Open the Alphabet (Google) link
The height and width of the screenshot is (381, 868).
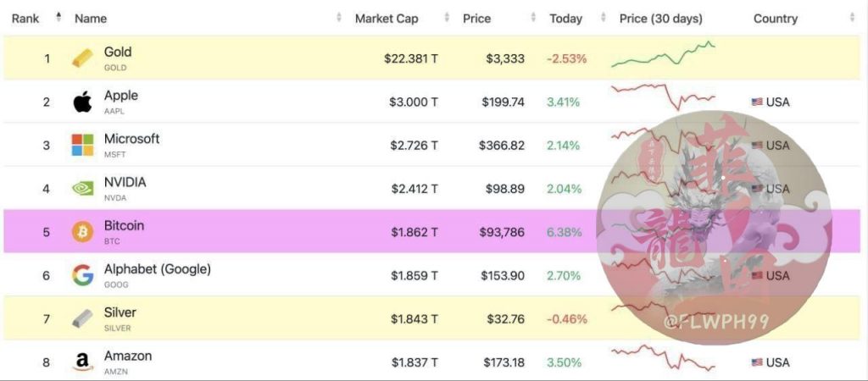158,269
